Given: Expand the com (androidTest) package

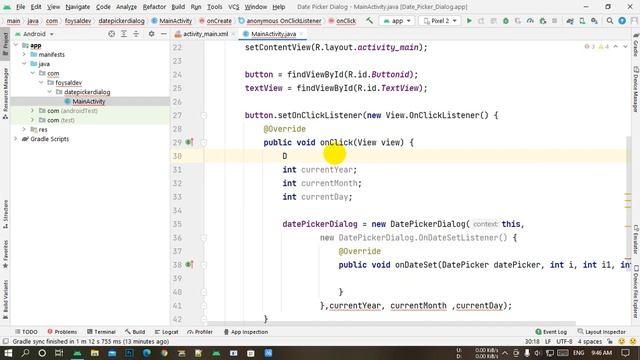Looking at the screenshot, I should point(32,111).
